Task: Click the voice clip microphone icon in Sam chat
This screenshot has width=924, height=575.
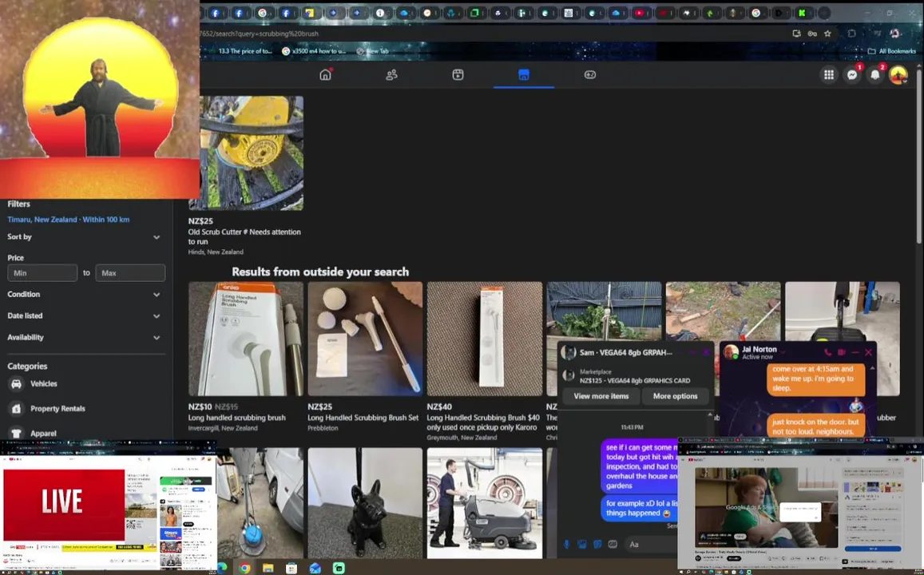Action: pos(566,545)
